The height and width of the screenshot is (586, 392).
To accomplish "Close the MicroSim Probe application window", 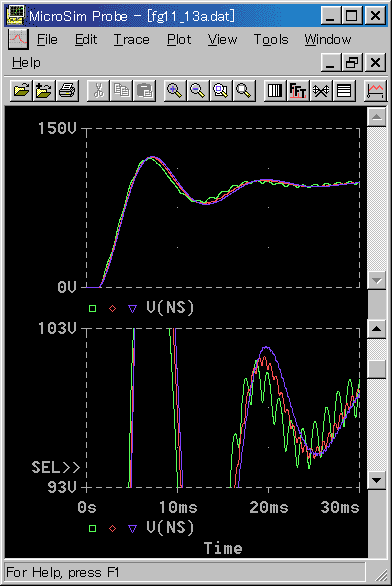I will (376, 16).
